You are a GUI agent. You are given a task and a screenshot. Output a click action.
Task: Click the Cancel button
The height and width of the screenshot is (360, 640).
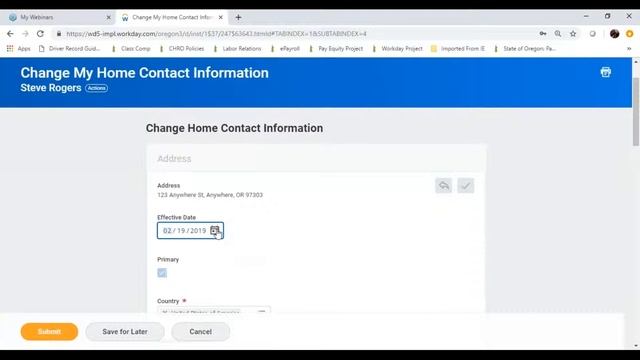click(200, 331)
